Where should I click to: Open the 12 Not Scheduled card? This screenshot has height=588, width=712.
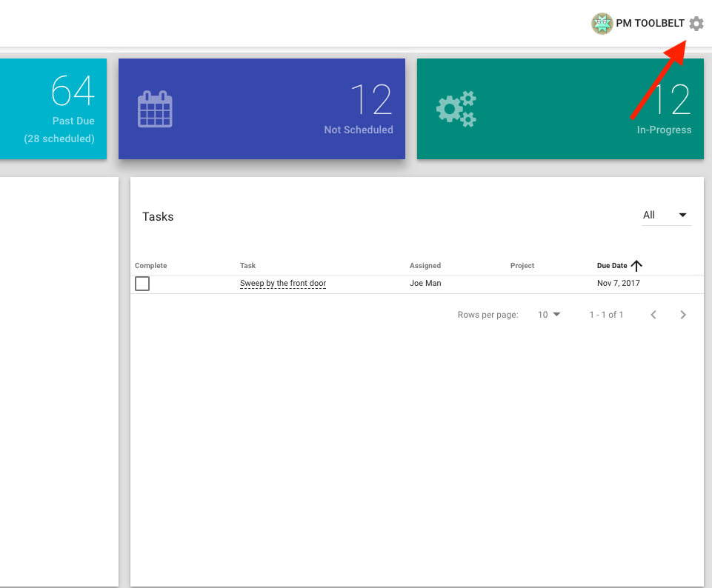[262, 109]
